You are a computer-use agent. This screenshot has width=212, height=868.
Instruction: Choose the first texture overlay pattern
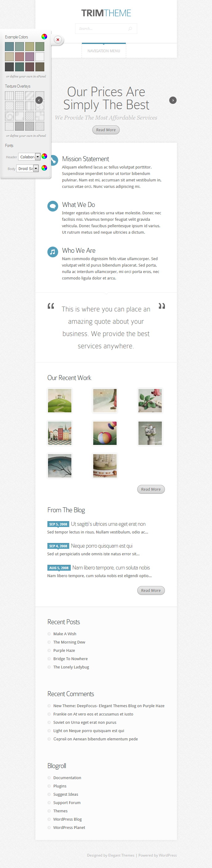pyautogui.click(x=10, y=96)
